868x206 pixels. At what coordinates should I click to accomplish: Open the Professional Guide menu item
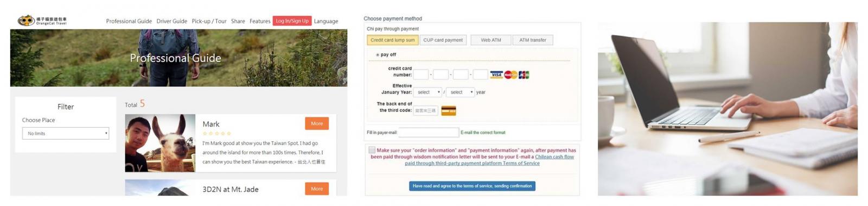click(x=129, y=21)
